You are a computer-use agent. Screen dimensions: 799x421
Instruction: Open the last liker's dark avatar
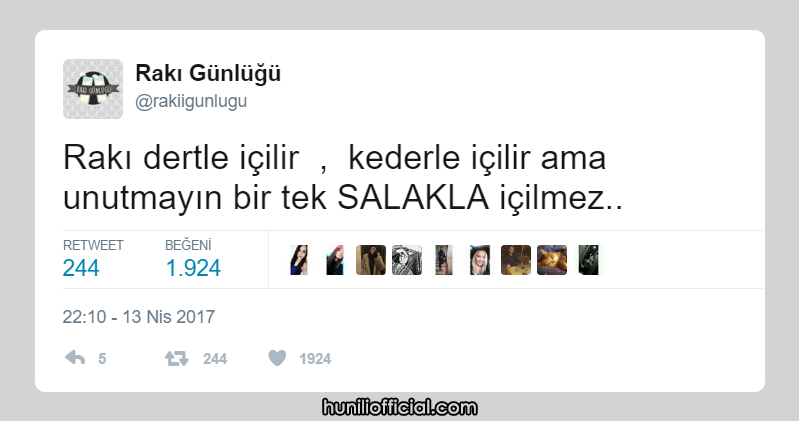pos(588,260)
